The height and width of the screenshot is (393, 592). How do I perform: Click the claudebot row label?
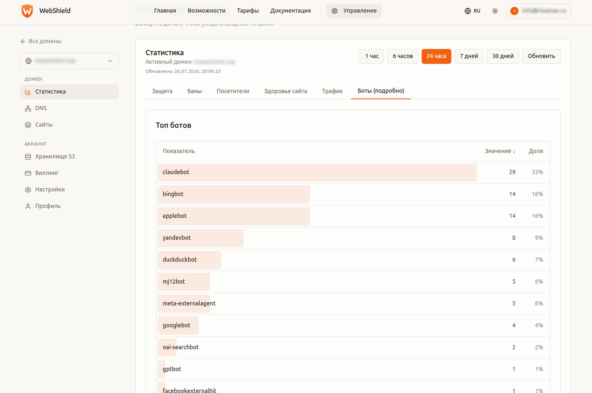click(x=176, y=172)
